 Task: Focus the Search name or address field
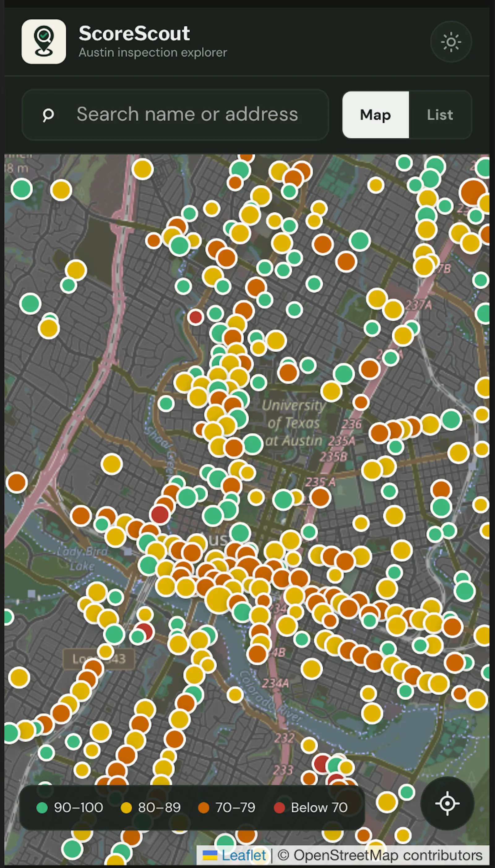click(175, 115)
